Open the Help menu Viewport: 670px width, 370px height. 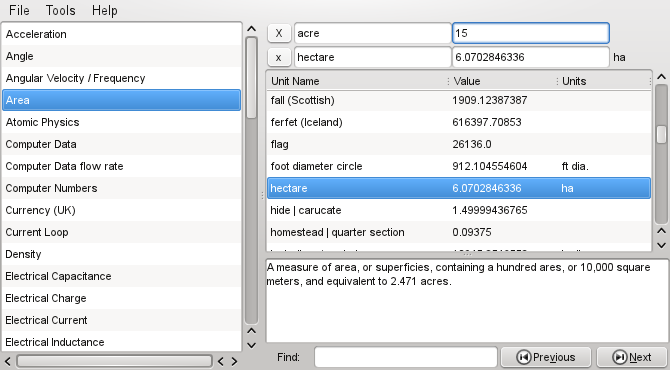[105, 10]
